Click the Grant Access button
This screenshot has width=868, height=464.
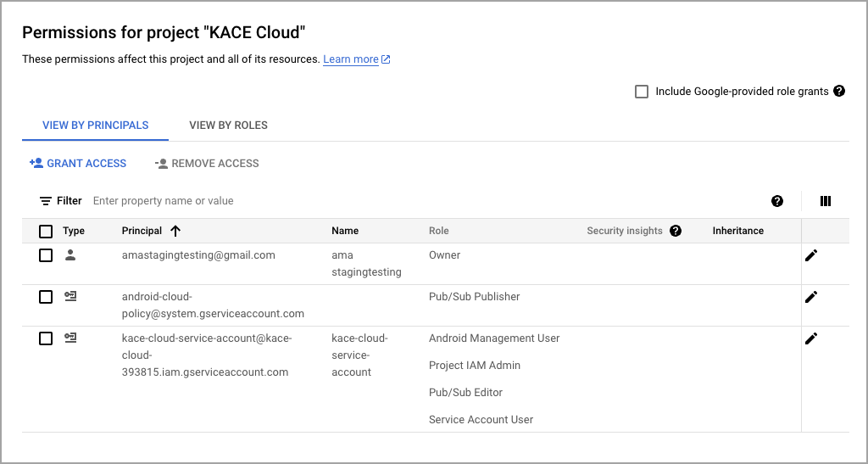coord(78,164)
